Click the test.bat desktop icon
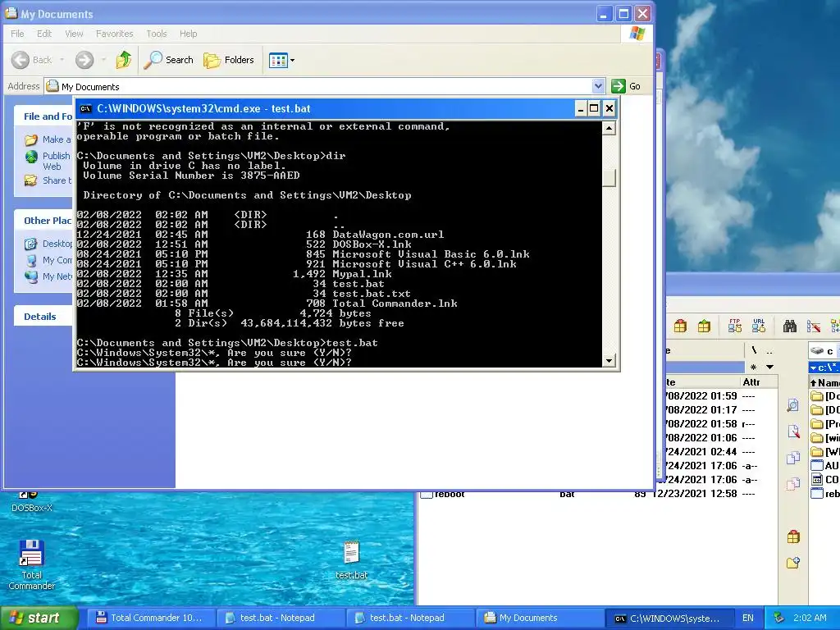 (x=351, y=559)
